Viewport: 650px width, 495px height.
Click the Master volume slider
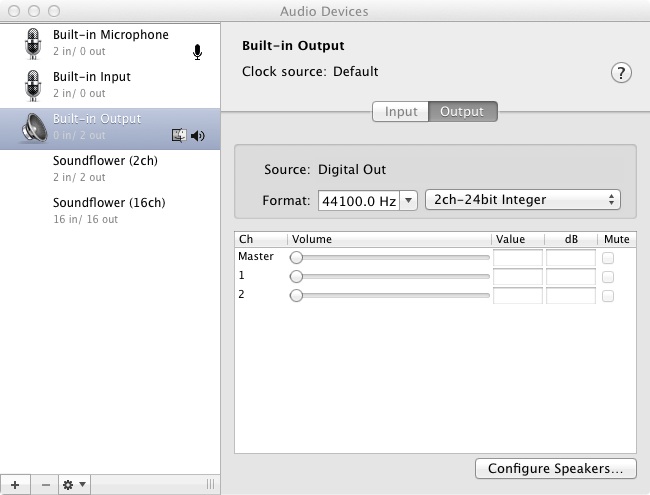point(390,257)
